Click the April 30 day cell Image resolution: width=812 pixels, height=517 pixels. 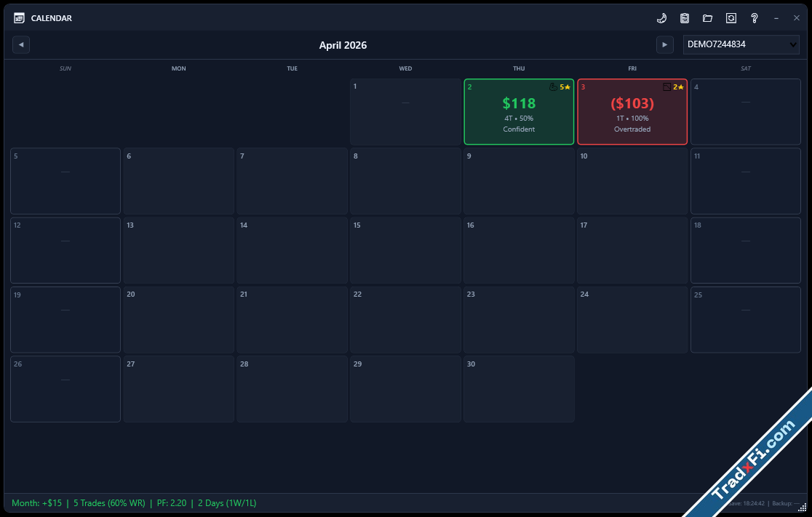pos(519,389)
